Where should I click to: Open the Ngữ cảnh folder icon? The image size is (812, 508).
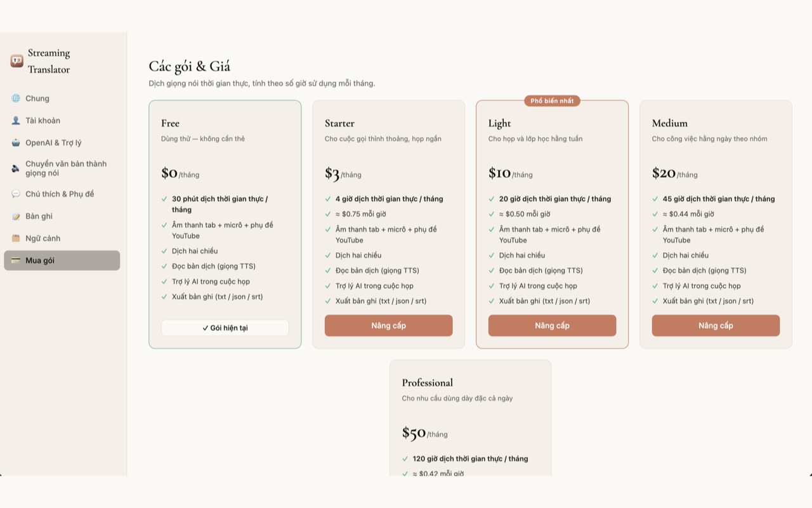coord(16,238)
